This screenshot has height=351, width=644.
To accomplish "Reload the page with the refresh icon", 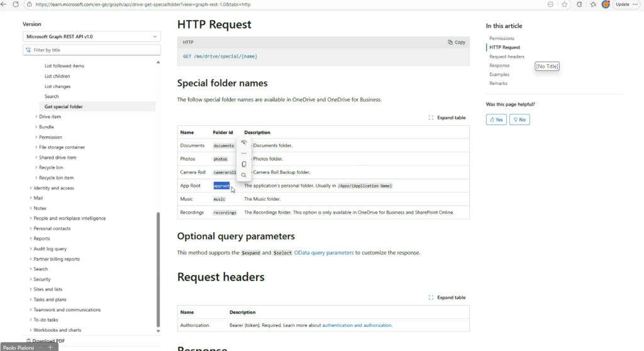I will tap(16, 4).
